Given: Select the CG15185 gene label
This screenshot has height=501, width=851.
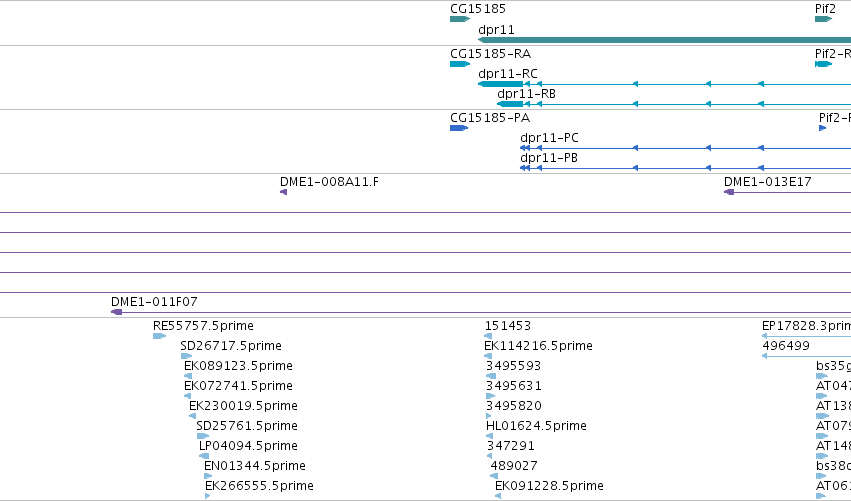Looking at the screenshot, I should click(478, 9).
